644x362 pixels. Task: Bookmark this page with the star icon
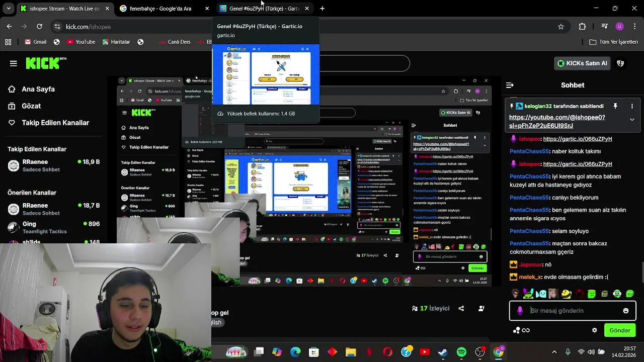pos(561,27)
